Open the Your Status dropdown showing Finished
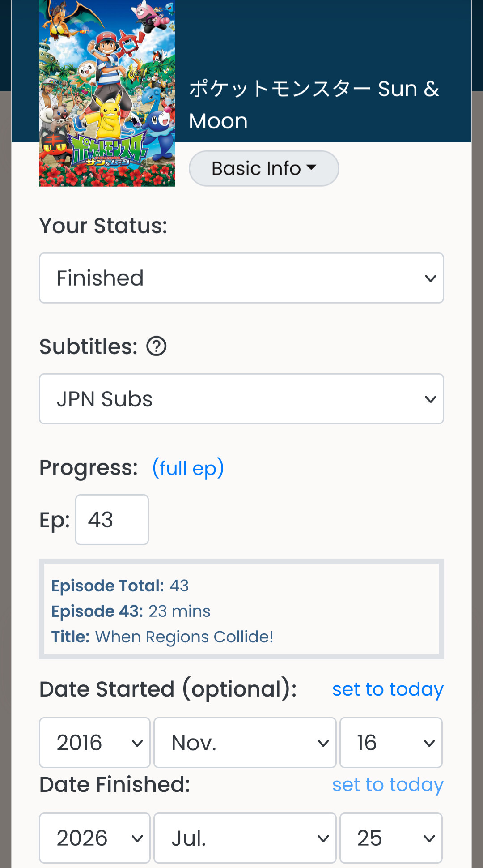 point(241,278)
